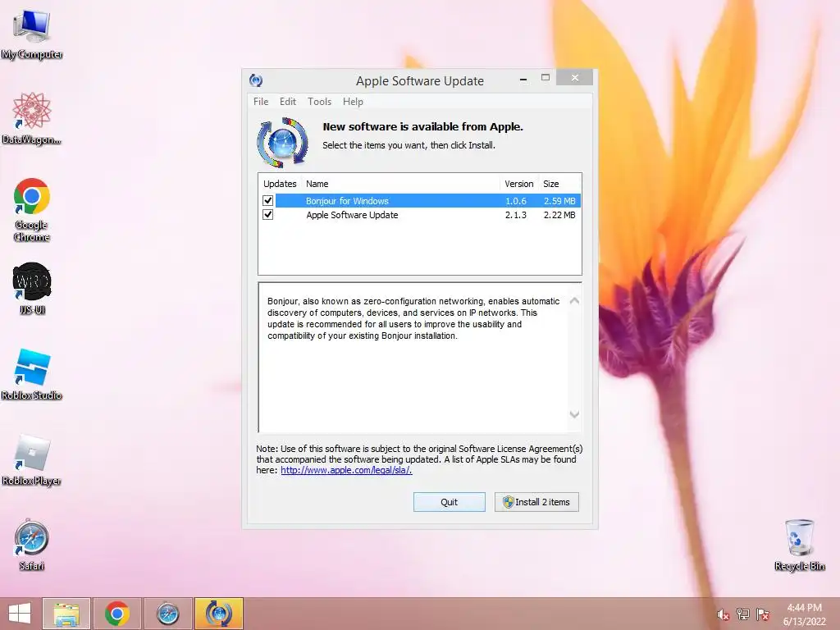Click version 2.1.3 cell
This screenshot has height=630, width=840.
(x=515, y=215)
